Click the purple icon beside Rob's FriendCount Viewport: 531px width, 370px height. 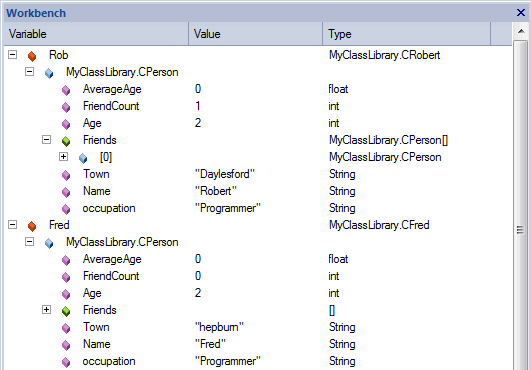(x=66, y=107)
